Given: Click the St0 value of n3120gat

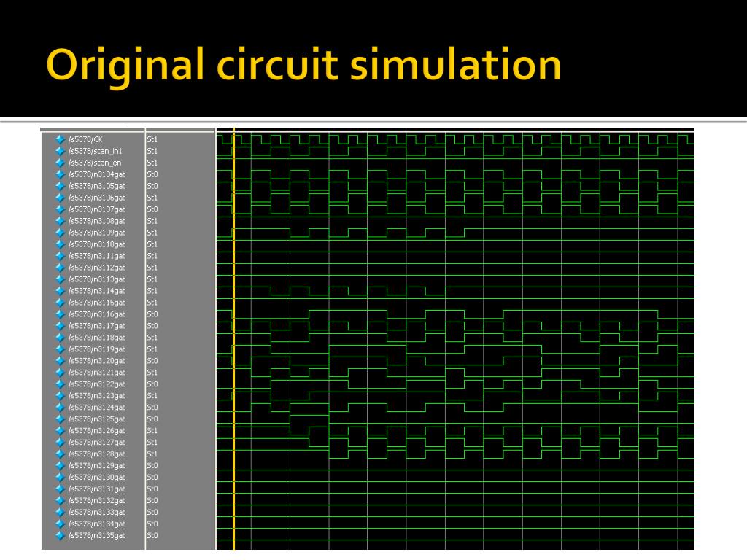Looking at the screenshot, I should (x=152, y=361).
